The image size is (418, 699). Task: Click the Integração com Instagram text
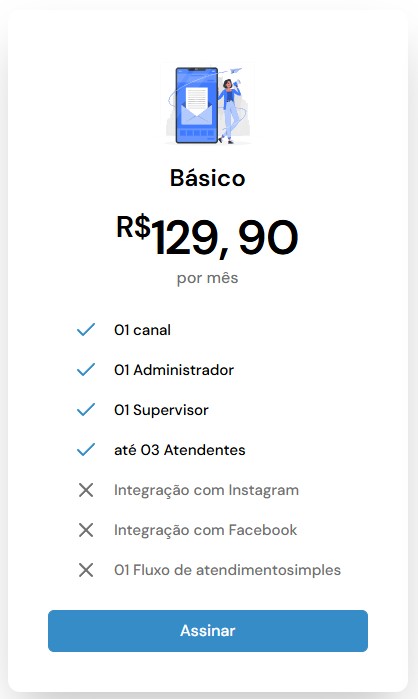[206, 490]
